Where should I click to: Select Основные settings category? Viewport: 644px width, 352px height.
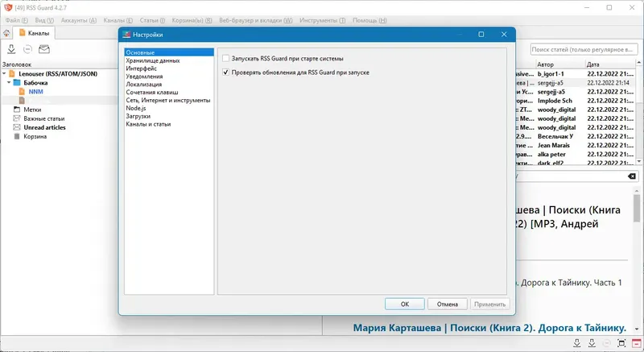click(169, 52)
